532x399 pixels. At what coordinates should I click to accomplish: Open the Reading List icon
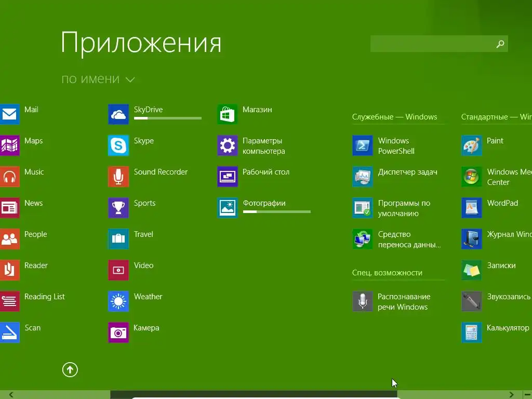9,301
